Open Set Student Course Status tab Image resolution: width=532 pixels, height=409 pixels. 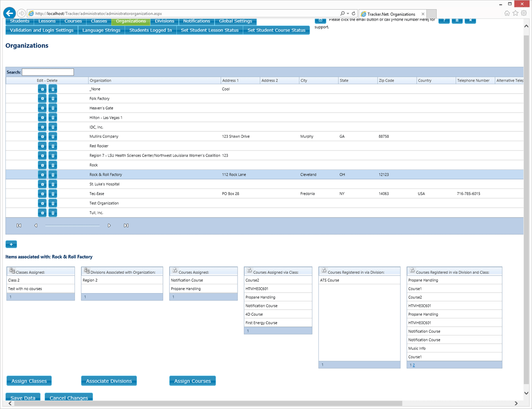point(276,30)
